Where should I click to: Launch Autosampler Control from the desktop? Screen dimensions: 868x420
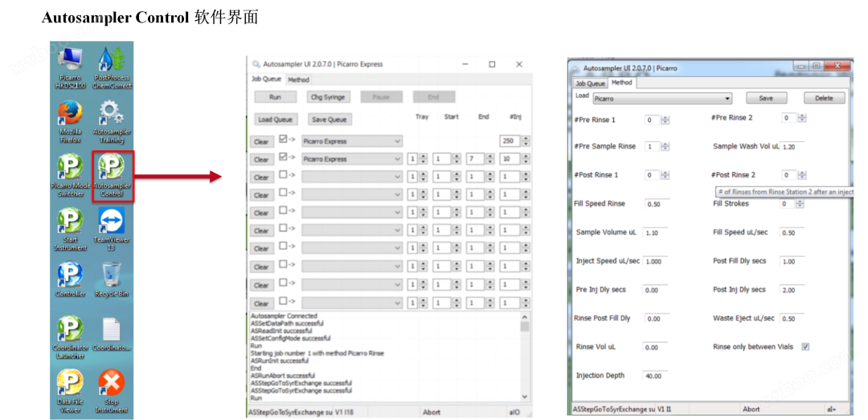pos(112,175)
